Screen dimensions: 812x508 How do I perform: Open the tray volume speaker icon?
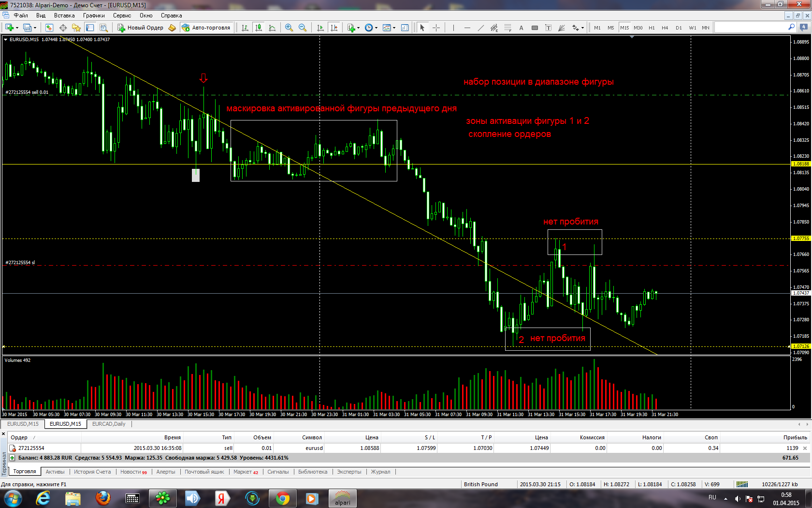click(737, 498)
